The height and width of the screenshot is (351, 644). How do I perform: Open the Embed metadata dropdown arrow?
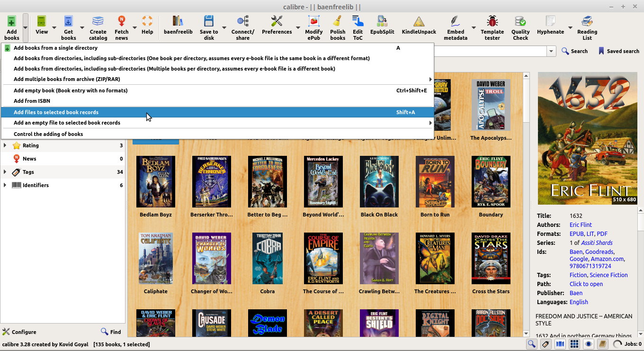tap(474, 27)
